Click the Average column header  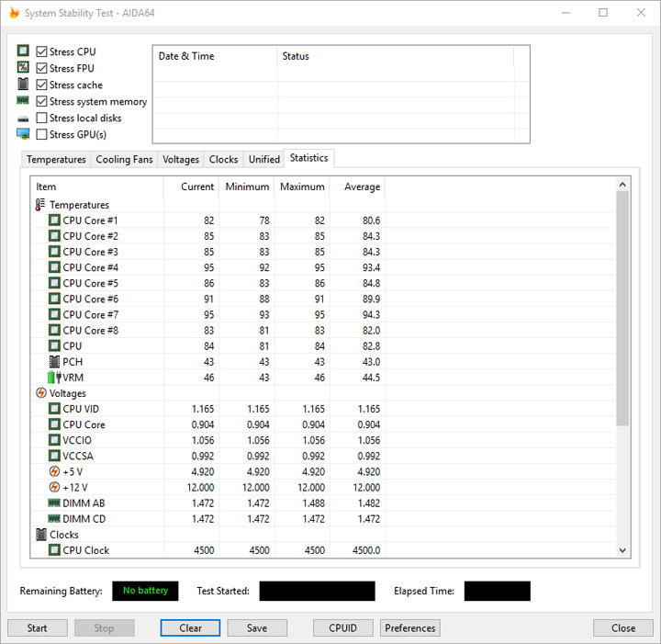pos(357,186)
